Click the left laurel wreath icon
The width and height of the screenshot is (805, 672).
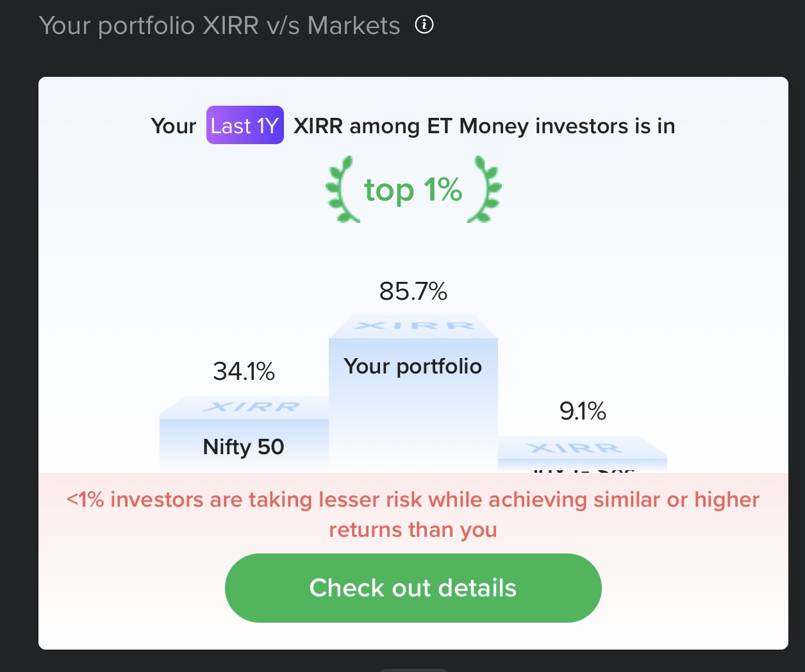coord(342,189)
